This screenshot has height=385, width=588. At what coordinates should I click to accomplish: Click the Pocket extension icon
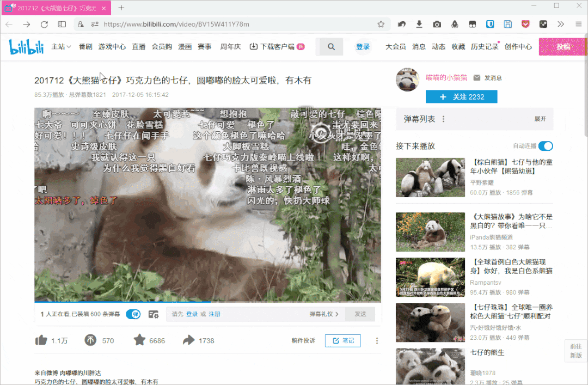tap(525, 25)
